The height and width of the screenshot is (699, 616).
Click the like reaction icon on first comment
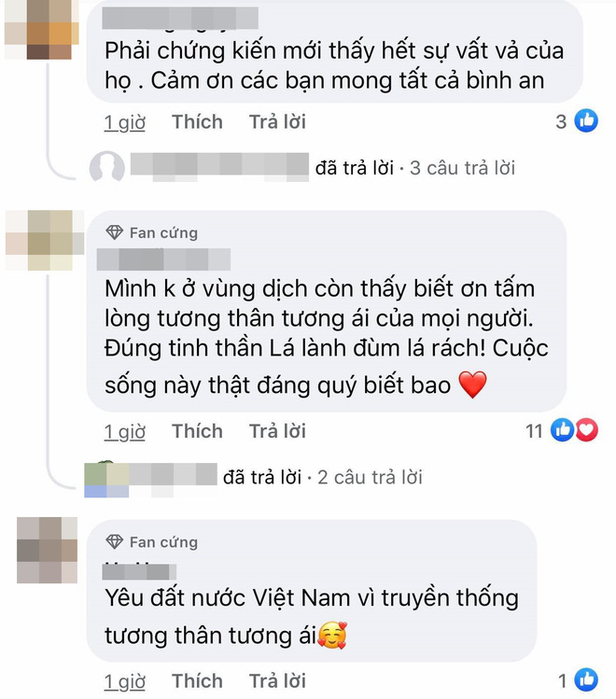[586, 120]
